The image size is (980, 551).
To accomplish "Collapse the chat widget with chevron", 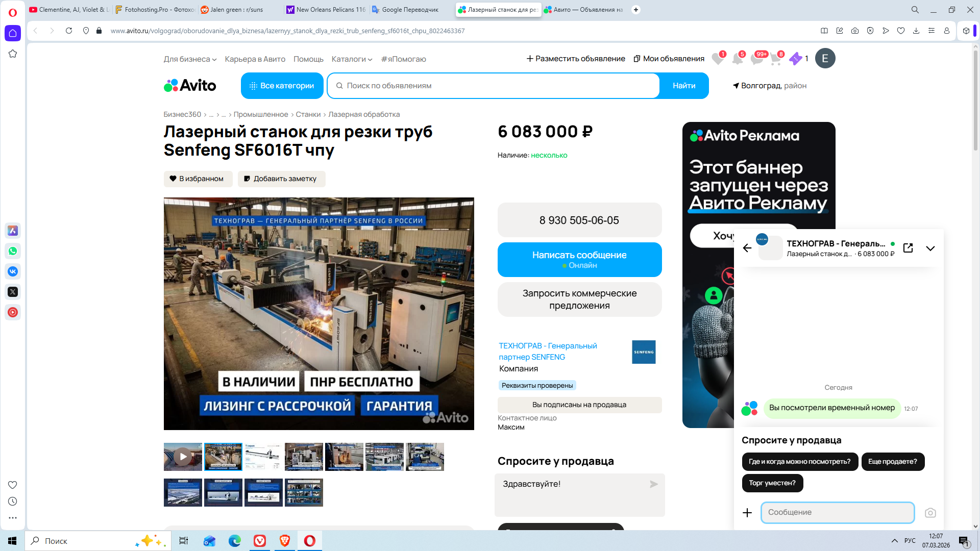I will click(x=930, y=248).
